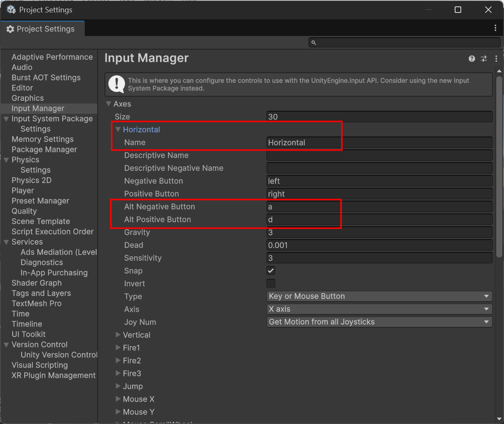Open Script Execution Order settings

(52, 231)
